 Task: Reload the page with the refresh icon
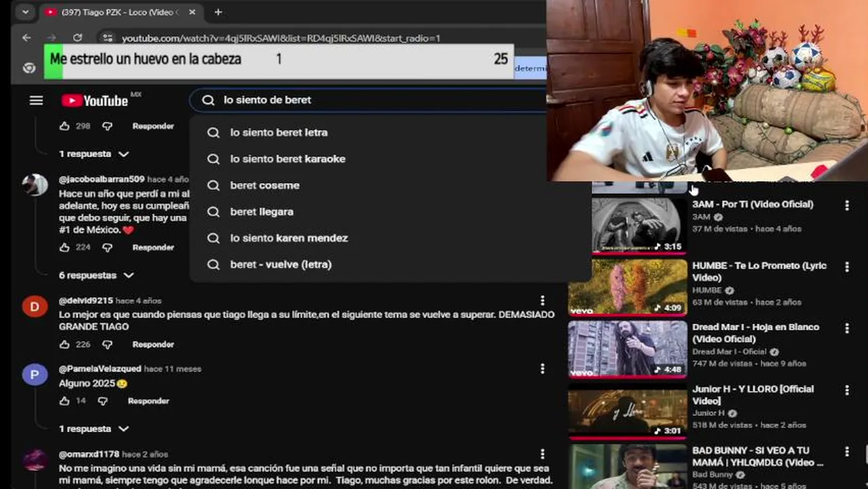pyautogui.click(x=77, y=37)
